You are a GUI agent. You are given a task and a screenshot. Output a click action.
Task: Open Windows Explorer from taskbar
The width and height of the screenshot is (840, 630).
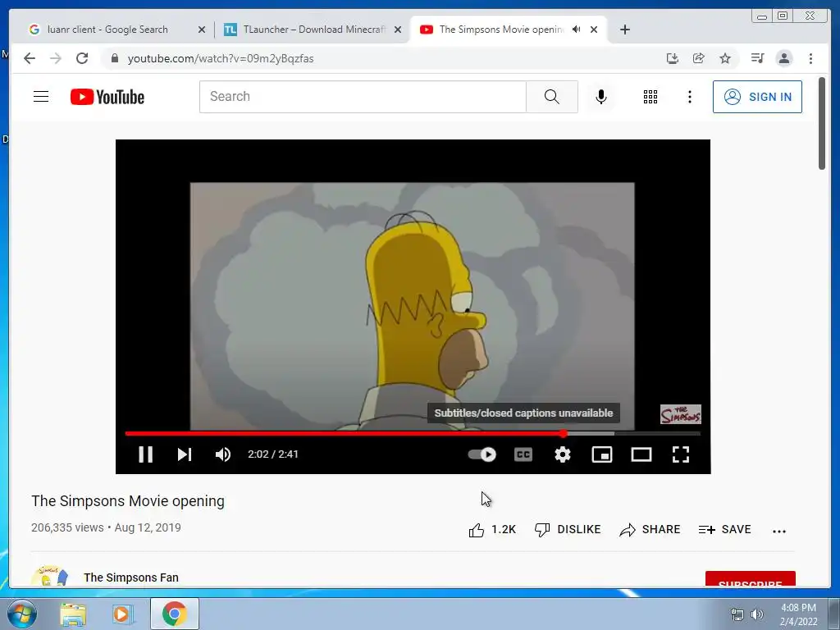click(73, 614)
